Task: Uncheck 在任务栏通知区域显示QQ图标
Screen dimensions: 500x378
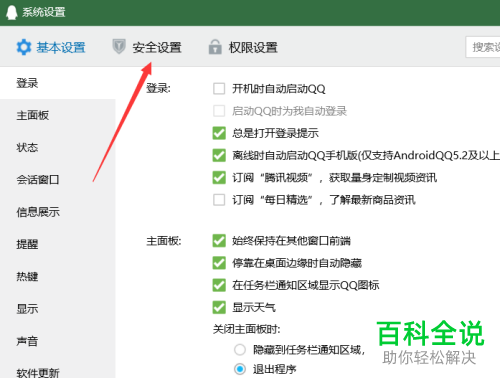Action: pyautogui.click(x=219, y=285)
